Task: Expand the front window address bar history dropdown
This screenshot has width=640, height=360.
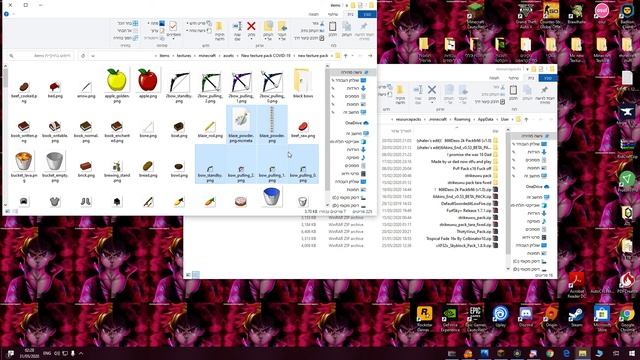Action: [93, 56]
